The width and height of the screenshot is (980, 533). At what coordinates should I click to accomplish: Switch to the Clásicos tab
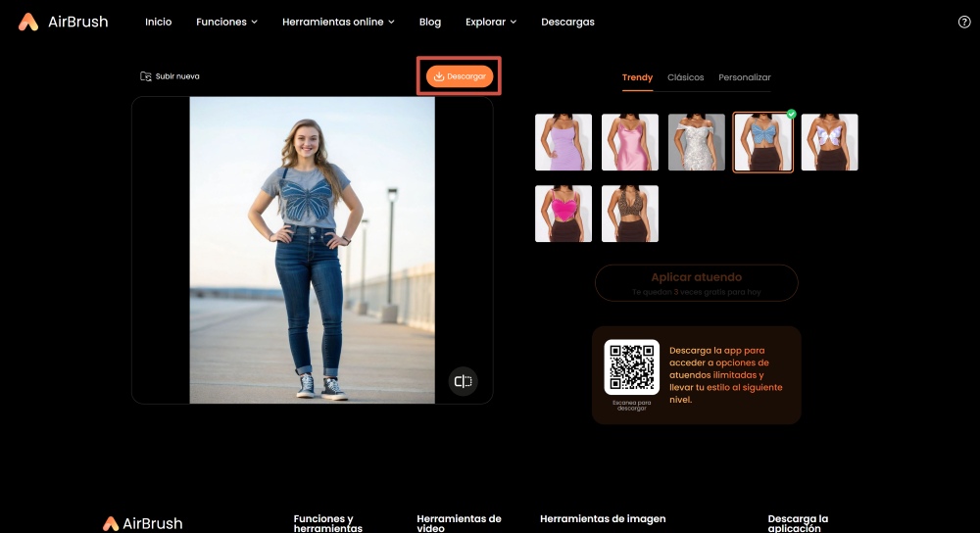click(685, 77)
